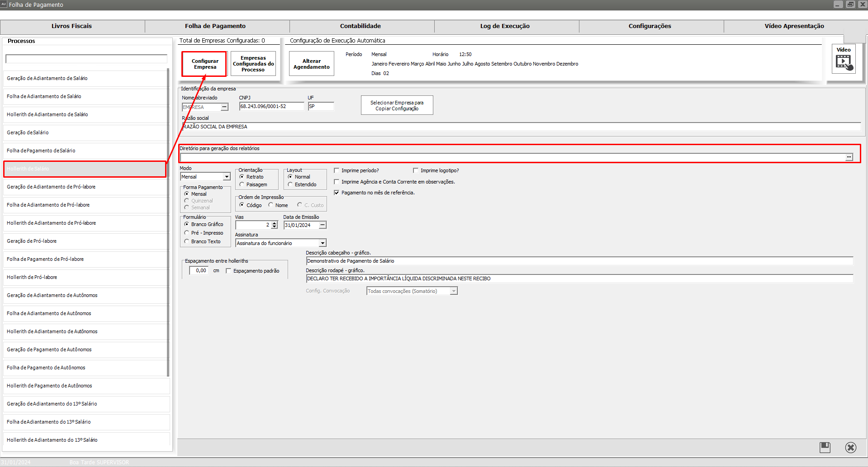Select Folha de Pagamento de Autônomos process
Viewport: 868px width, 467px height.
coord(86,368)
